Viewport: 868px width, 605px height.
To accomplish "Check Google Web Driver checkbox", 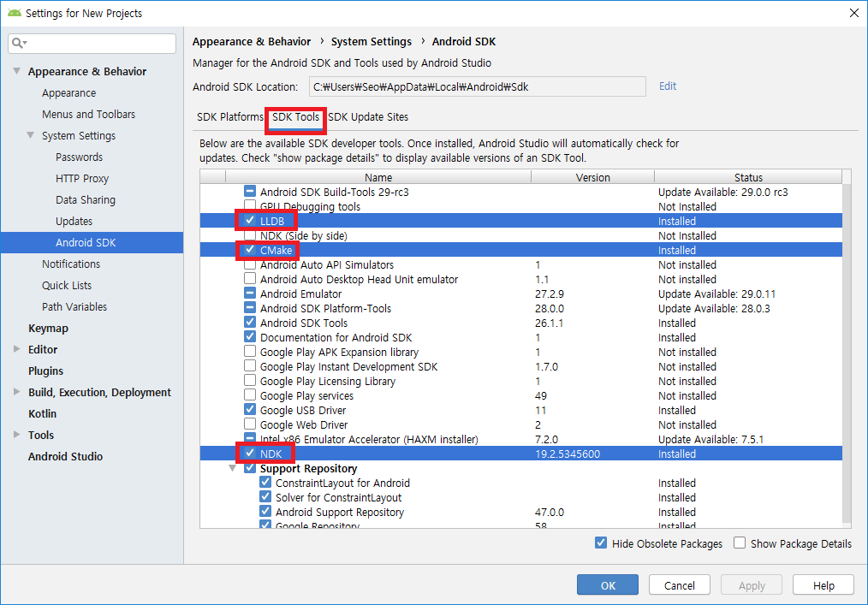I will click(250, 424).
